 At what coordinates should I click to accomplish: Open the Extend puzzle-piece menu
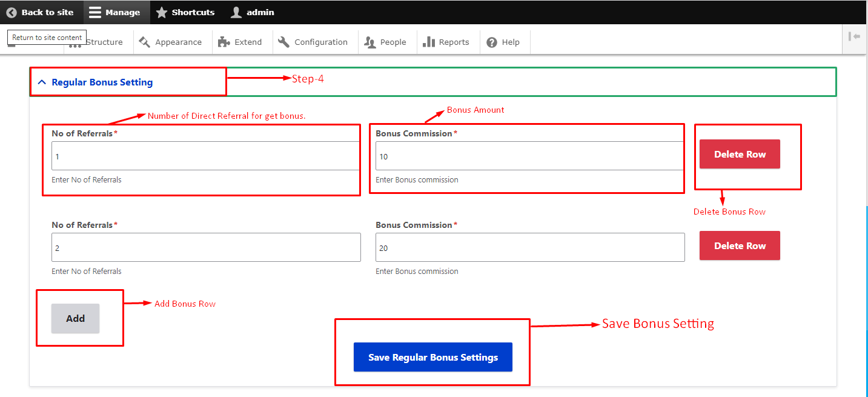pyautogui.click(x=240, y=42)
